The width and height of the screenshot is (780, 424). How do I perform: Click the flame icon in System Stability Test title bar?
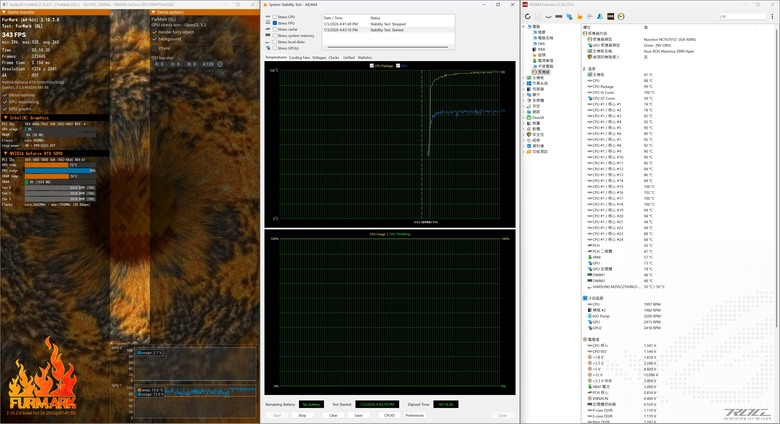pyautogui.click(x=265, y=4)
